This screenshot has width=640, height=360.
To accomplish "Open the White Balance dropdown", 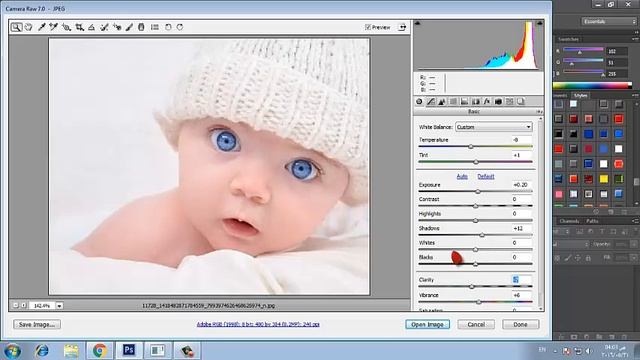I will pos(493,127).
